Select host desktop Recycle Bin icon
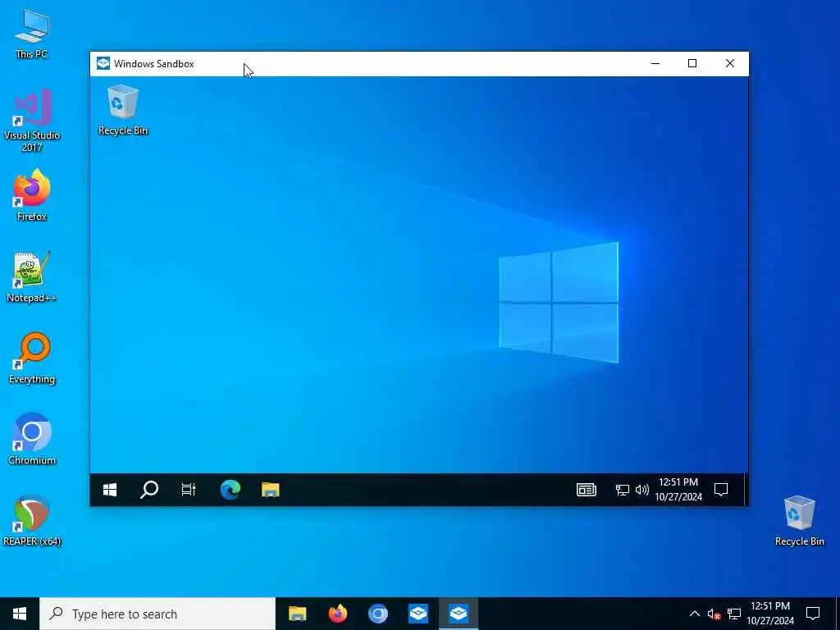Screen dimensions: 840x630 (799, 521)
